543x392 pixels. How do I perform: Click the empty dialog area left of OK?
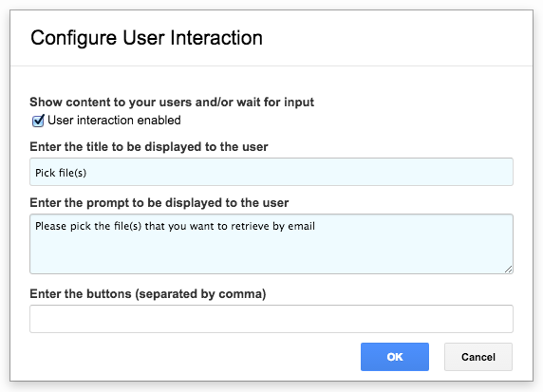pos(194,357)
